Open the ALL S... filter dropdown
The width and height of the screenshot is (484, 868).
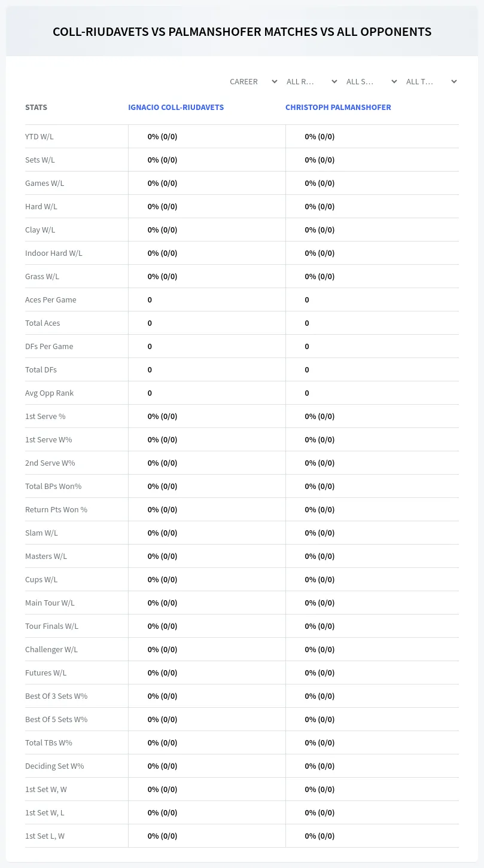coord(371,81)
